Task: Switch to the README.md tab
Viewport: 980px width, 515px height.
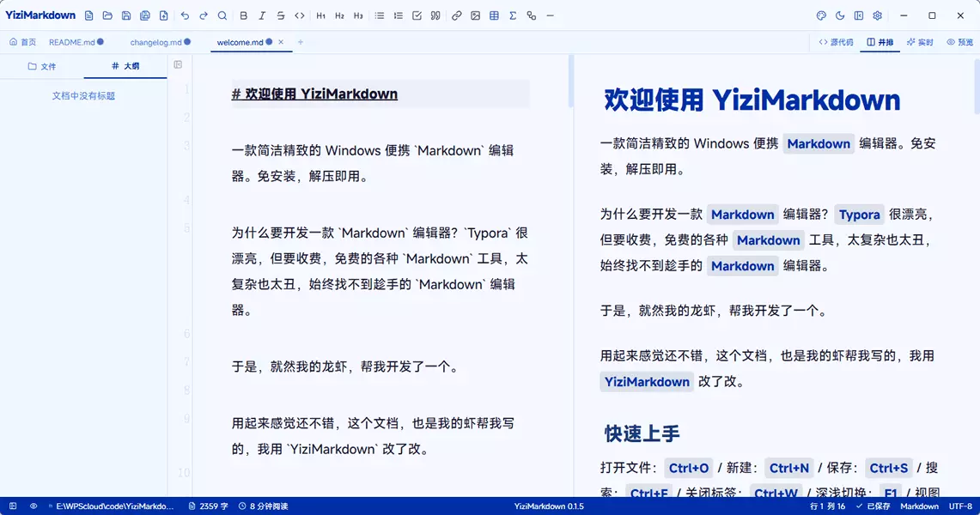Action: click(x=76, y=42)
